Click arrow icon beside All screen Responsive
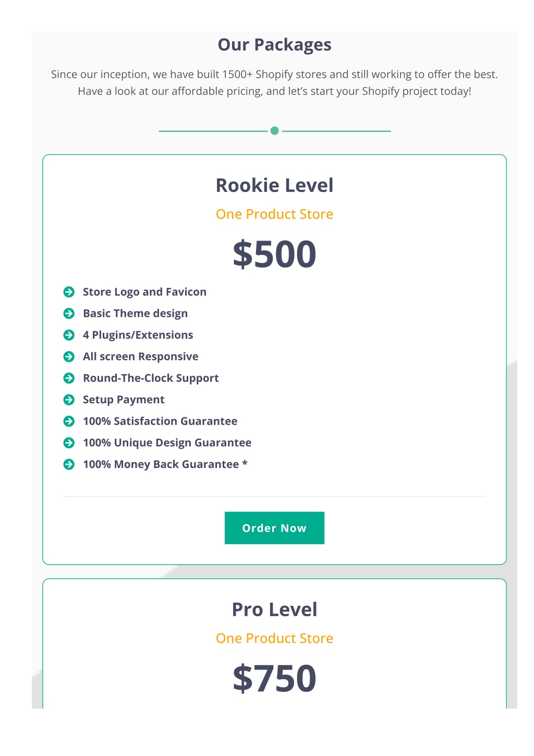The image size is (534, 756). (x=69, y=357)
